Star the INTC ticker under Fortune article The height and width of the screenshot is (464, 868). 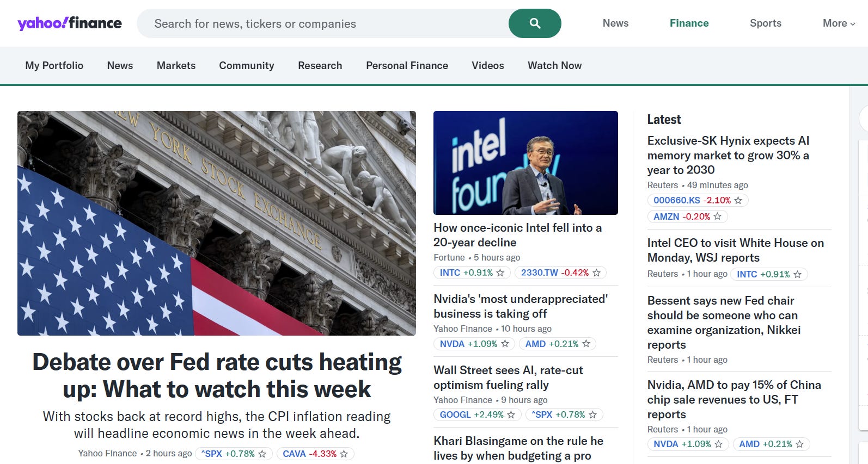click(500, 273)
